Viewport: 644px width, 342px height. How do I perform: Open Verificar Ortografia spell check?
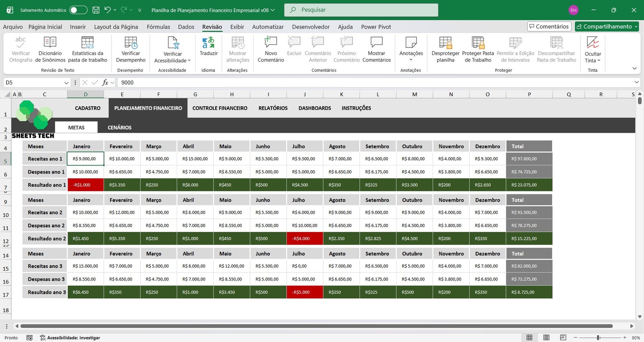pos(21,49)
